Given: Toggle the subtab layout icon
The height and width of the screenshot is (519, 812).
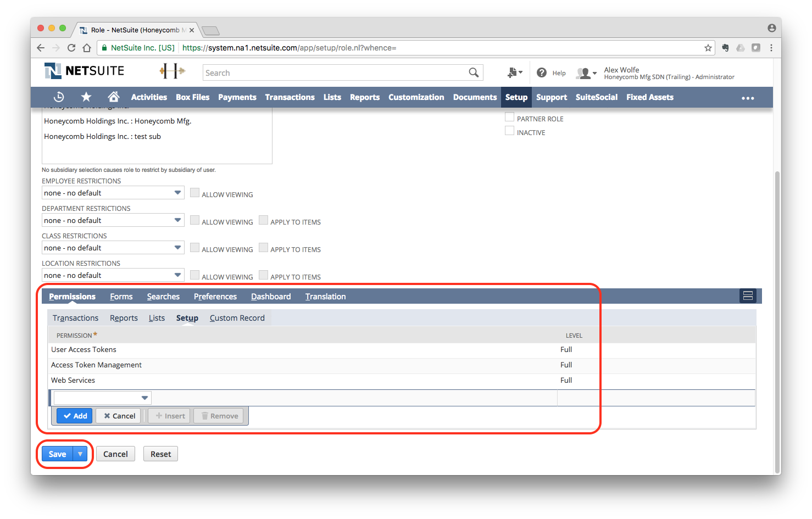Looking at the screenshot, I should pyautogui.click(x=748, y=296).
